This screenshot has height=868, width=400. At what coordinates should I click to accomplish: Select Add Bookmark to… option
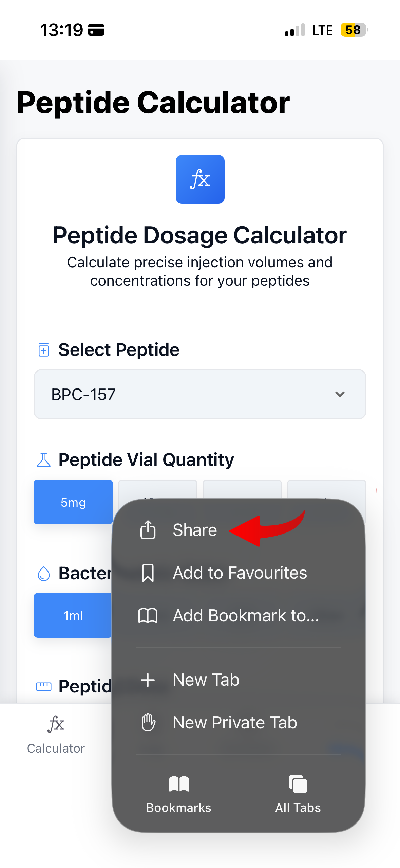tap(246, 615)
